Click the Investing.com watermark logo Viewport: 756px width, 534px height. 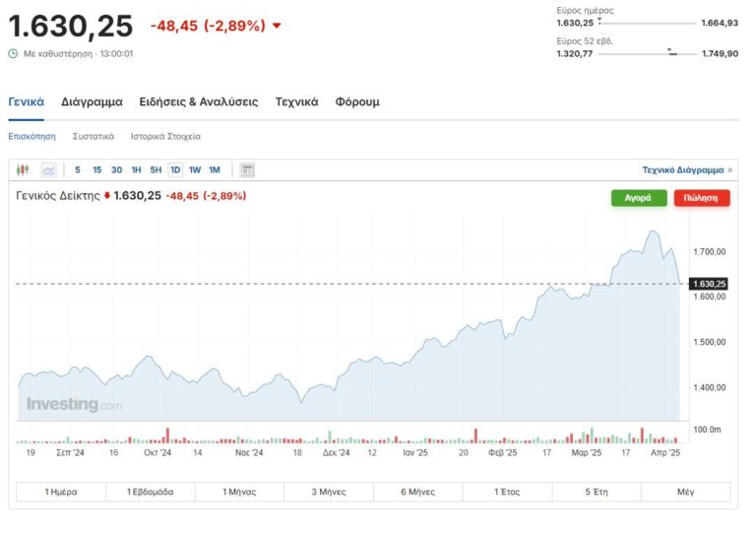74,404
